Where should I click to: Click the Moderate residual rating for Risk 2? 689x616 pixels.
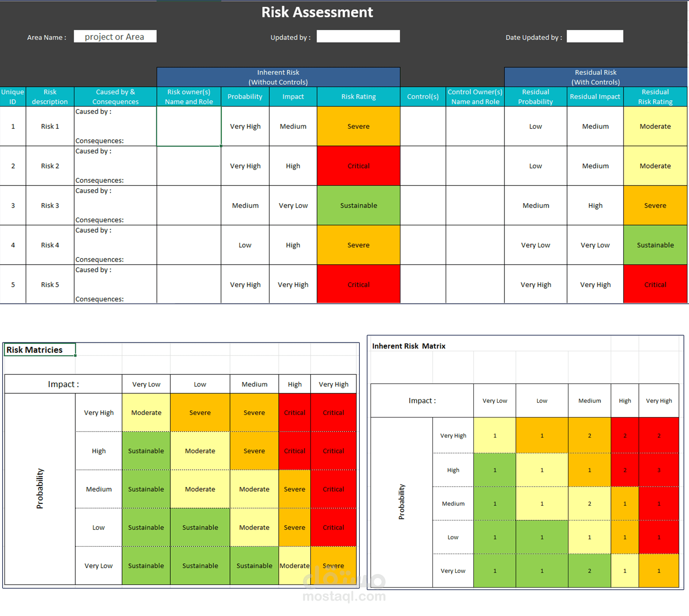pyautogui.click(x=655, y=166)
